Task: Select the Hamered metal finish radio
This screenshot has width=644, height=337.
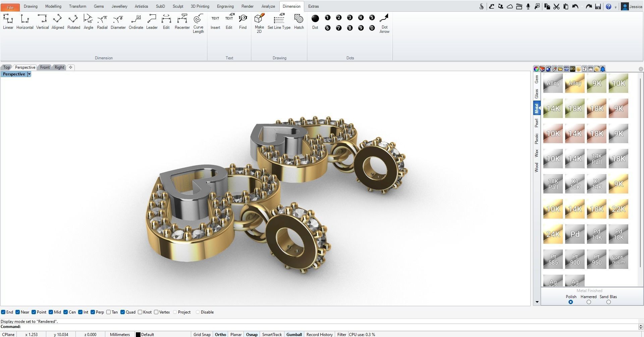Action: click(589, 302)
